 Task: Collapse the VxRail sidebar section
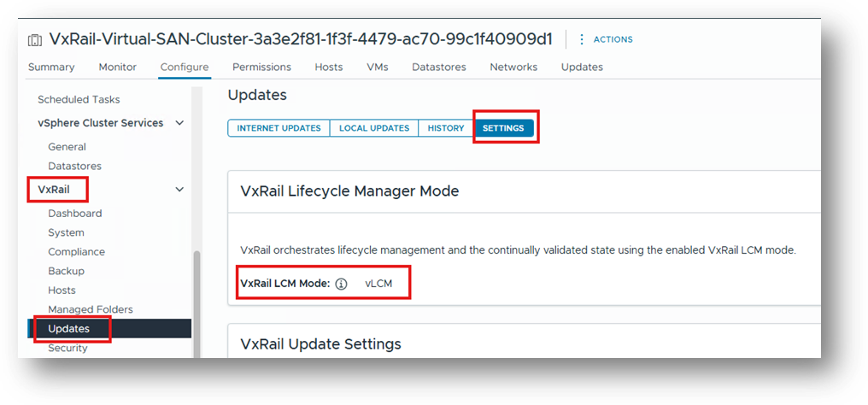point(179,190)
